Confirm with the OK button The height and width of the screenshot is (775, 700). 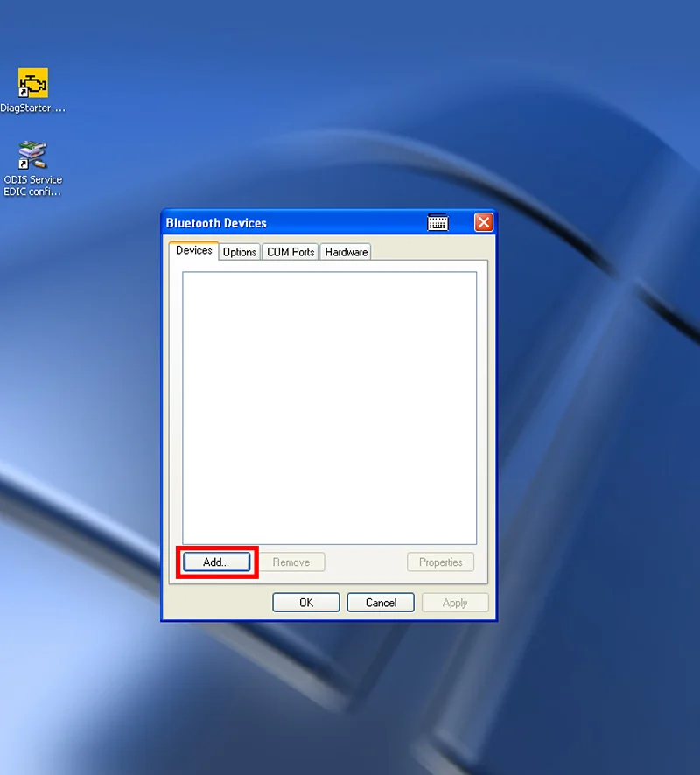(306, 603)
